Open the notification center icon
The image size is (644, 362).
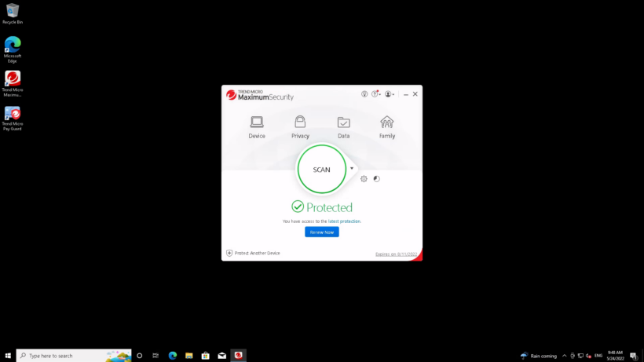634,356
